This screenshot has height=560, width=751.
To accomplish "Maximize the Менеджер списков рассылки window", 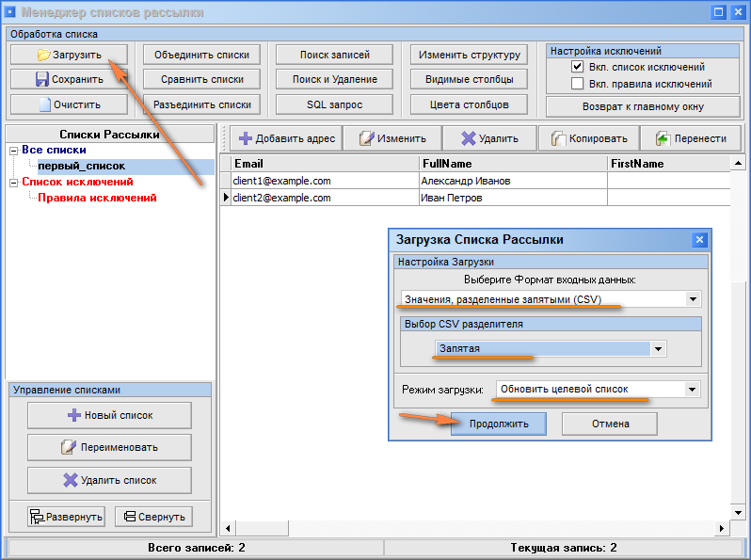I will [719, 12].
